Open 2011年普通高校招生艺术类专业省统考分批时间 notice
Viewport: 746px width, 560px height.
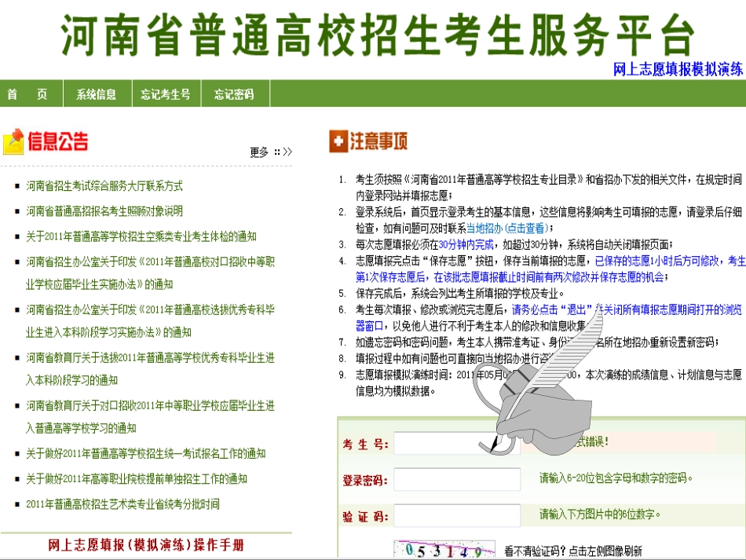123,504
